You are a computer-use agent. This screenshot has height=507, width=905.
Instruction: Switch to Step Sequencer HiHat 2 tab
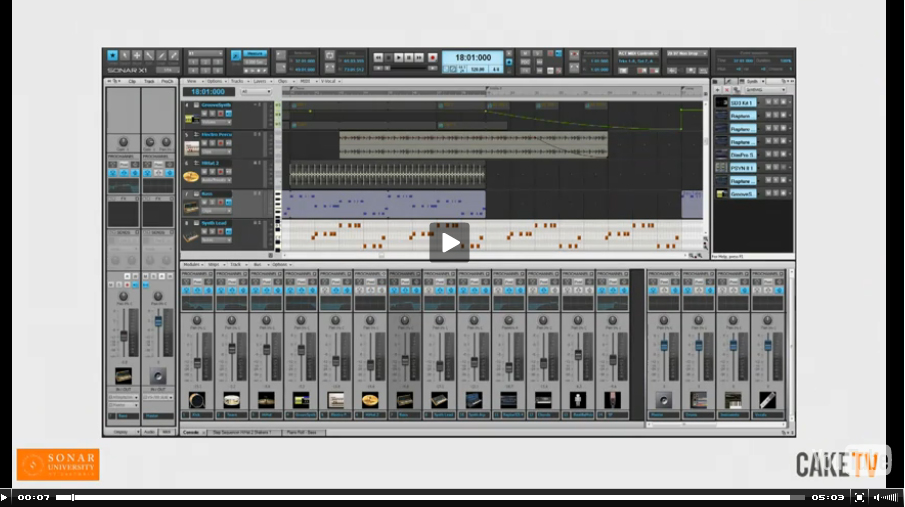243,432
